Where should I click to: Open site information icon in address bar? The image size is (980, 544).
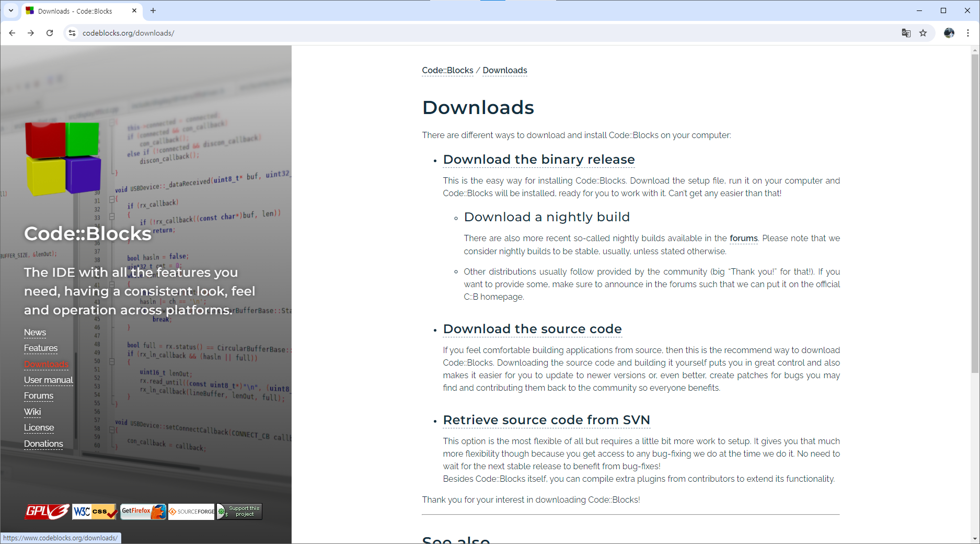tap(72, 33)
